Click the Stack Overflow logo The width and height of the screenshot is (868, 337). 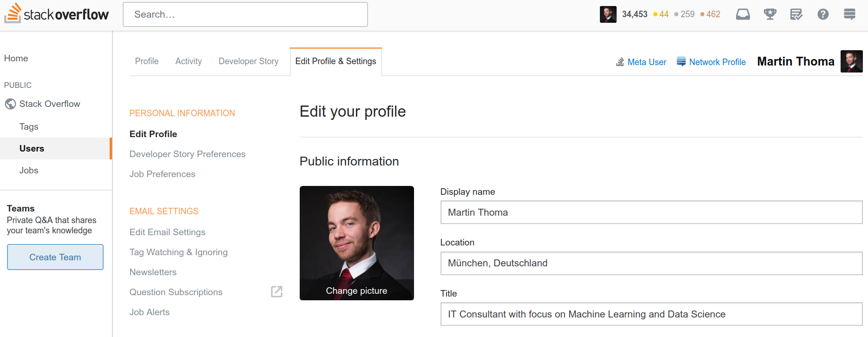coord(56,14)
